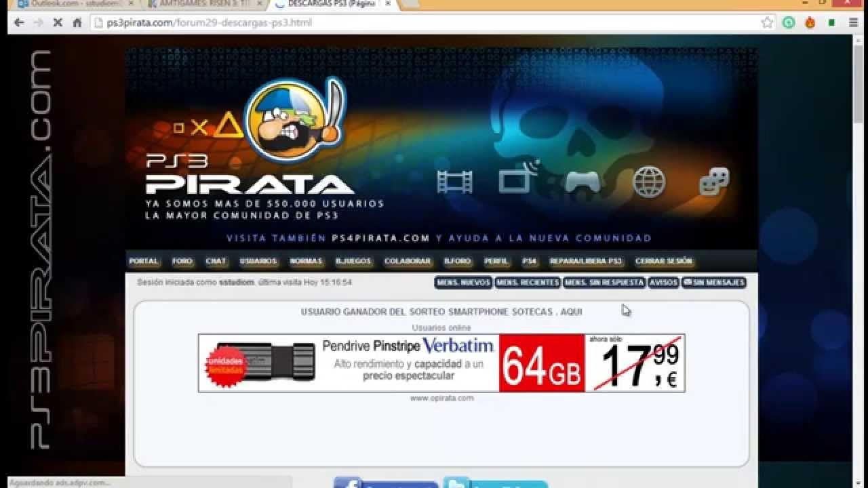Open the FORO menu item
Image resolution: width=868 pixels, height=488 pixels.
182,261
